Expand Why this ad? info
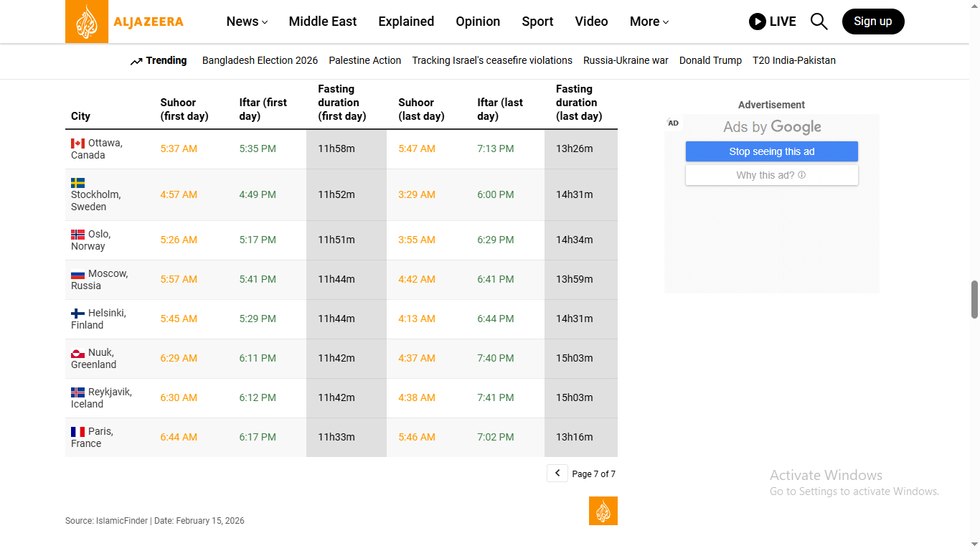 coord(771,175)
